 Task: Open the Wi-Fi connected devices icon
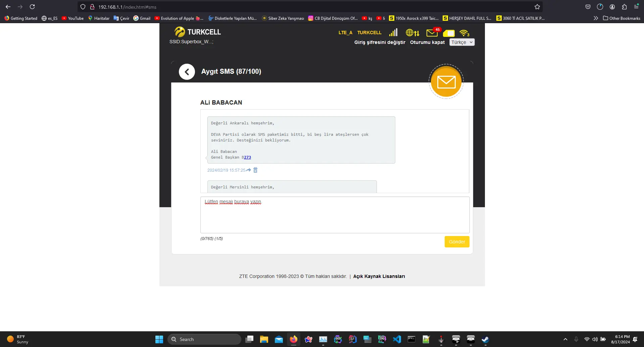[464, 33]
